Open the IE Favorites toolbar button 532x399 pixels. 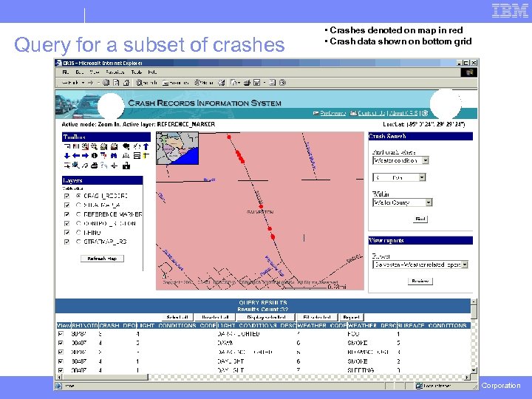pyautogui.click(x=175, y=83)
